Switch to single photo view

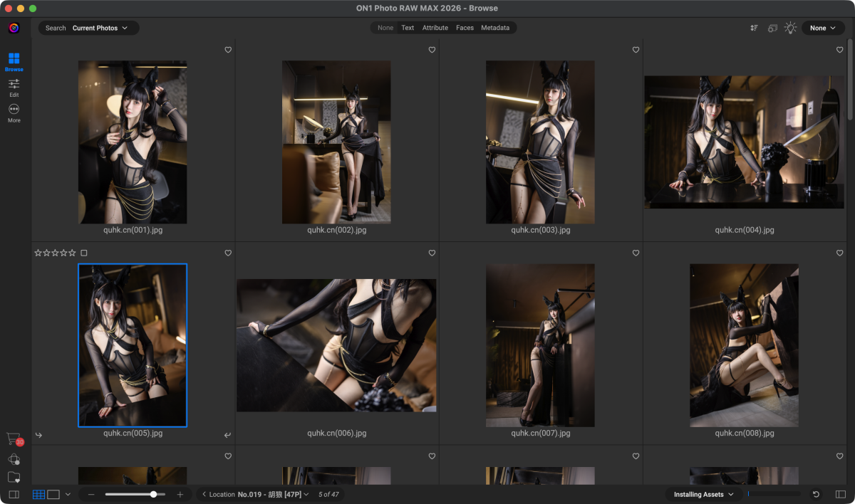coord(53,494)
